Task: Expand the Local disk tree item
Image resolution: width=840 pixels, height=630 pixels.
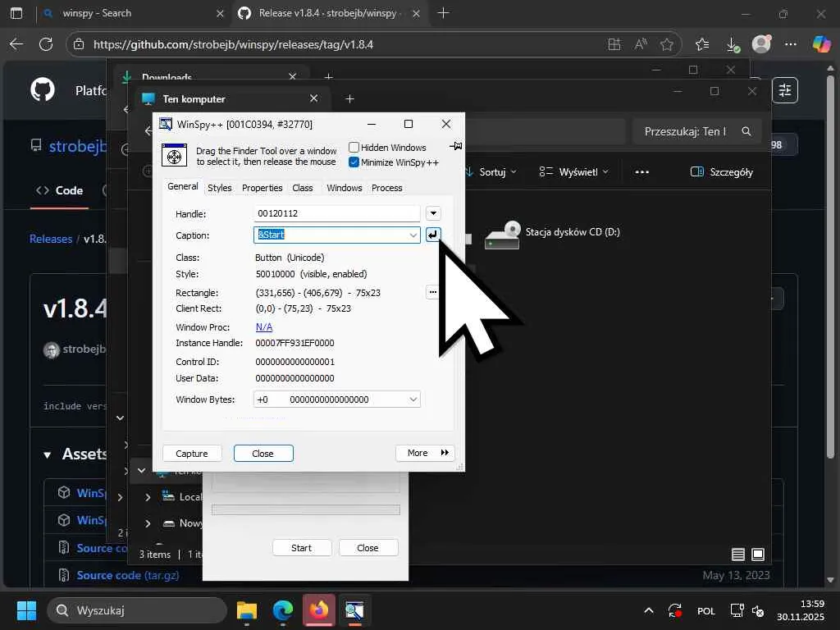Action: pos(148,497)
